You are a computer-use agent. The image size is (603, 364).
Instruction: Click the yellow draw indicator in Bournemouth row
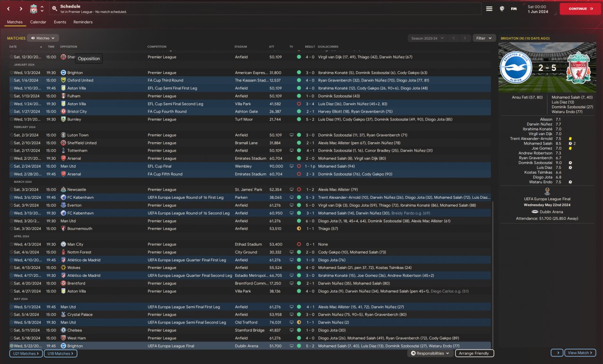coord(299,229)
